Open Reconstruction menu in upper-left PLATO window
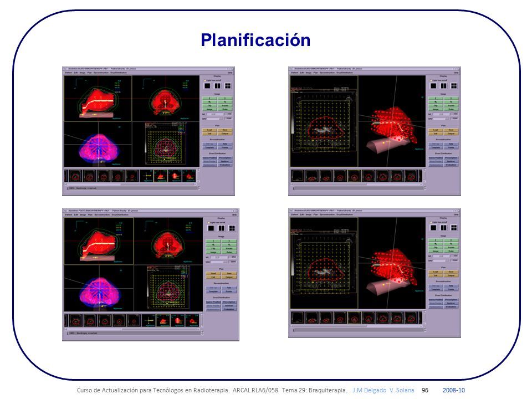Image resolution: width=532 pixels, height=399 pixels. tap(101, 73)
